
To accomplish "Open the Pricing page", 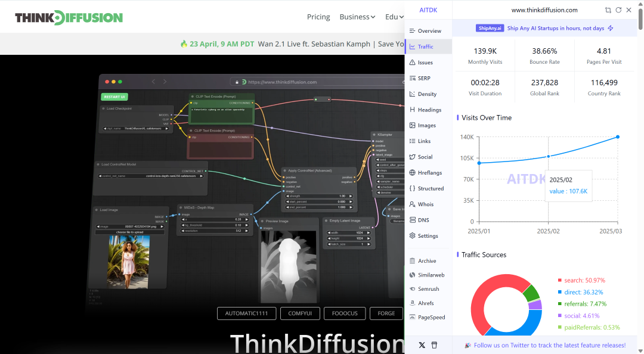I will tap(318, 17).
